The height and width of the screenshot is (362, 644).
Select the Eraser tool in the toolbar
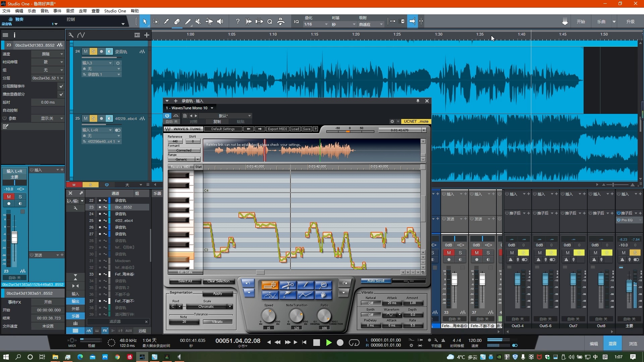click(x=177, y=21)
